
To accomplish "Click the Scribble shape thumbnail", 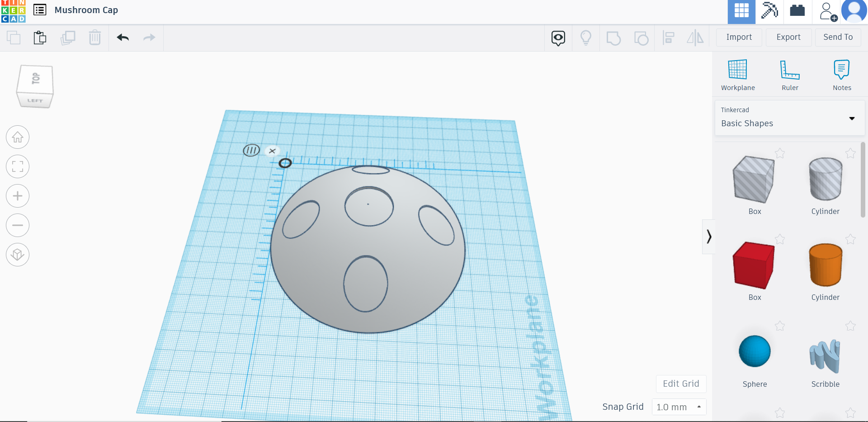I will click(825, 356).
